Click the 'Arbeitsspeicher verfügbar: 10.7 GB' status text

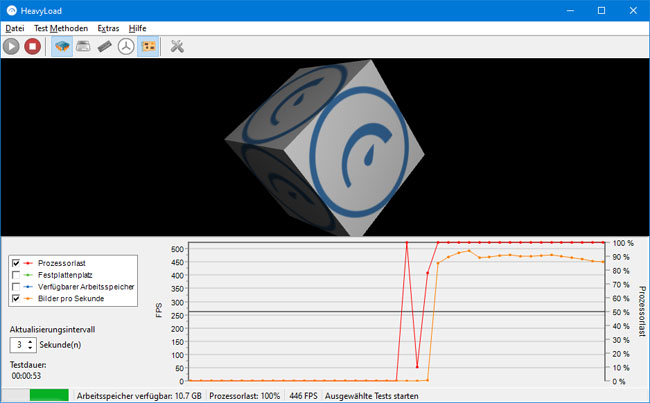[x=139, y=396]
